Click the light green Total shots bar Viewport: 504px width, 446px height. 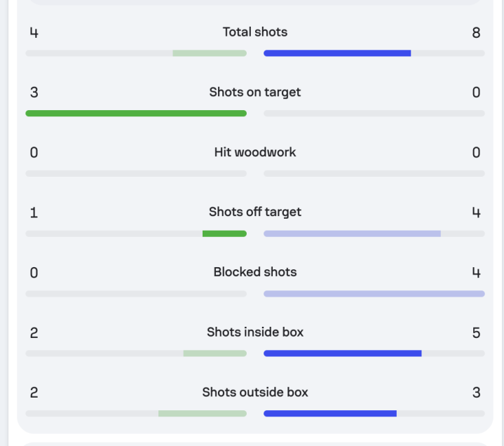point(210,53)
